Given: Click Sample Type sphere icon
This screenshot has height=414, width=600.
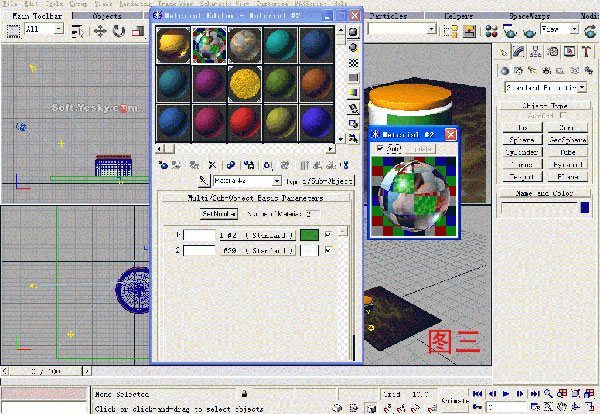Looking at the screenshot, I should tap(353, 32).
